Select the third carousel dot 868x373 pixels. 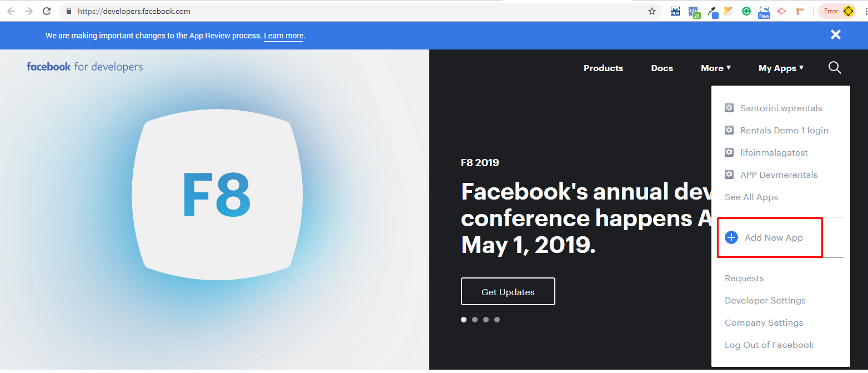pyautogui.click(x=486, y=320)
